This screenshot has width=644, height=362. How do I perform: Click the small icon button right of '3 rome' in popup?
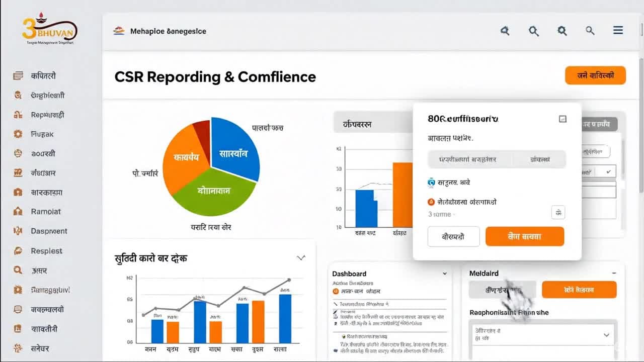tap(558, 213)
